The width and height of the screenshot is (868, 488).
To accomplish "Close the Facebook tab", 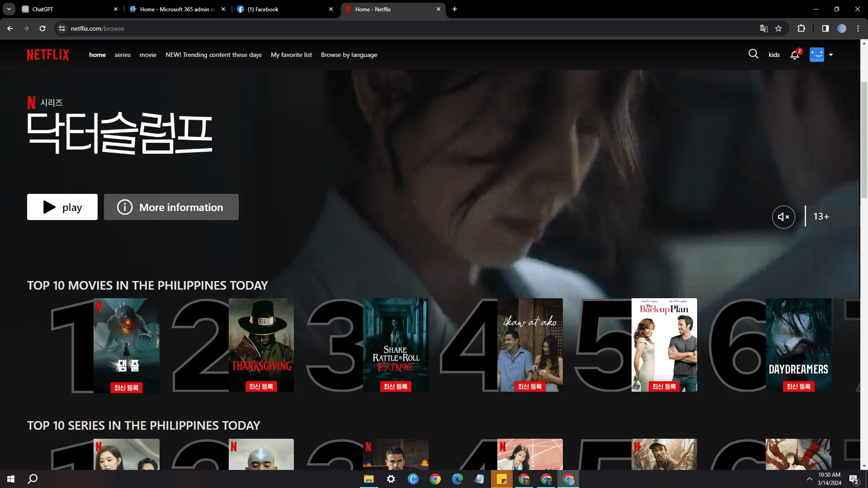I will click(331, 9).
